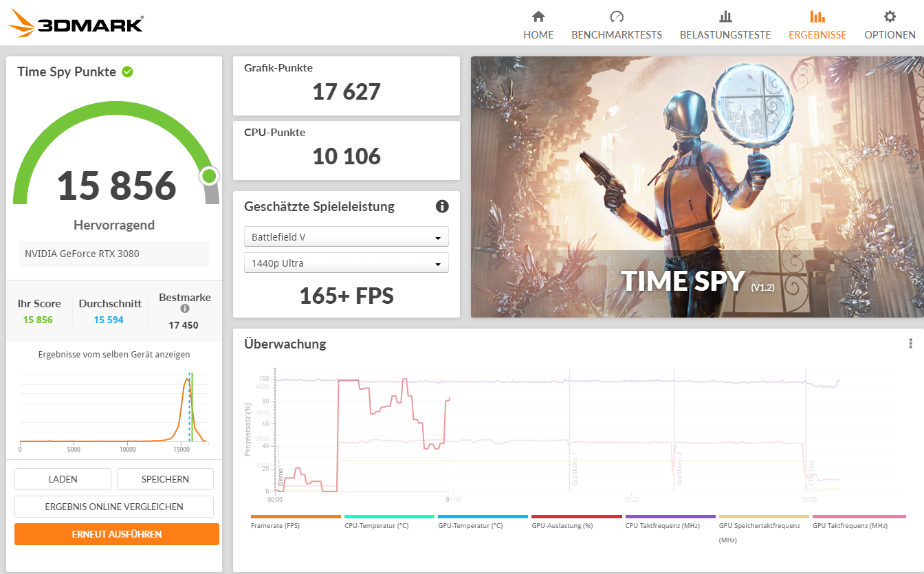Click the Grafik-Punkte value 17 627
Viewport: 924px width, 574px height.
coord(346,92)
